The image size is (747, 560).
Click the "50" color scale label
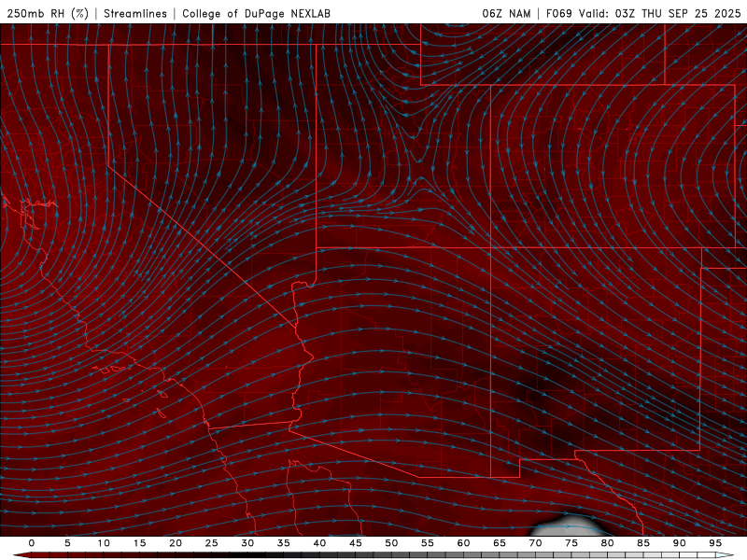[391, 543]
